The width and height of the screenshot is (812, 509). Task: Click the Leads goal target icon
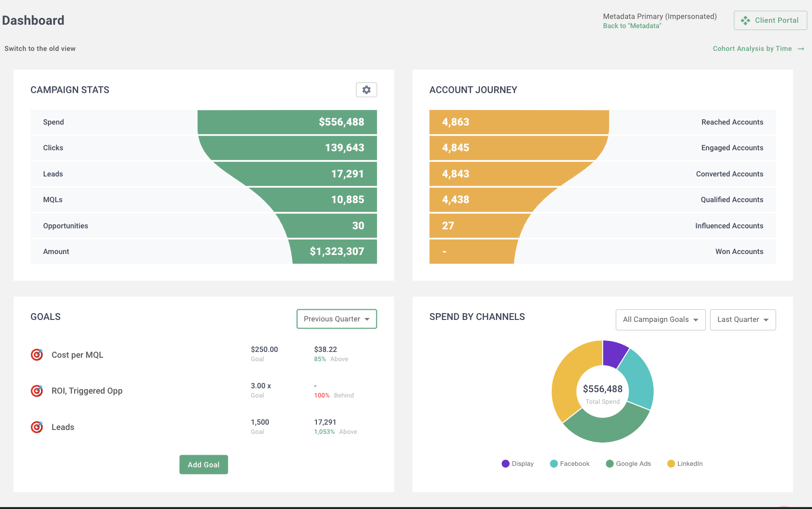pyautogui.click(x=37, y=427)
